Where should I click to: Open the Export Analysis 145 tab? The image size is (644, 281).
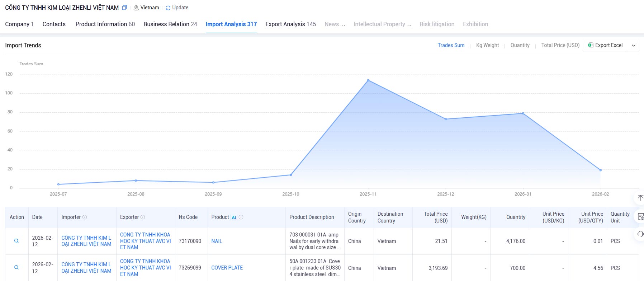pyautogui.click(x=291, y=24)
